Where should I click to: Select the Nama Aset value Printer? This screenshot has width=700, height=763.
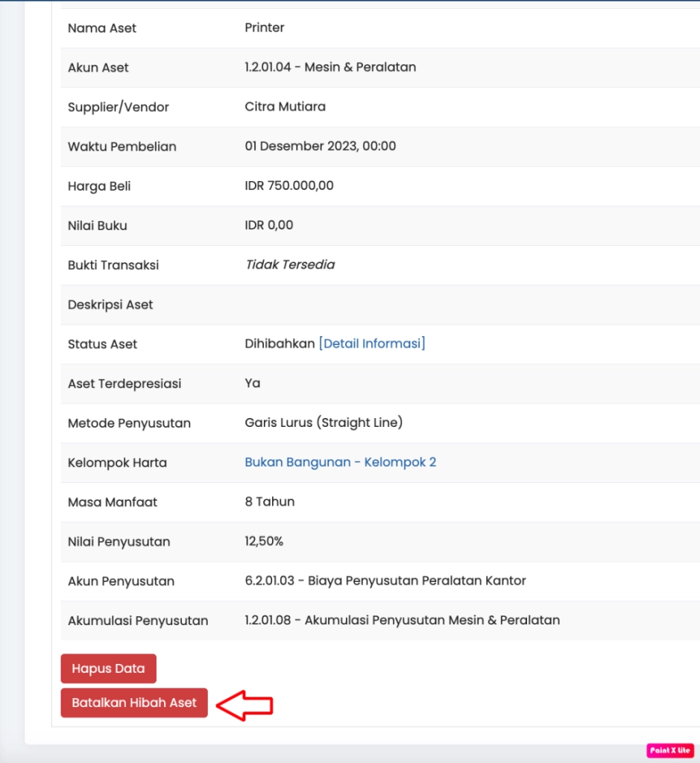[x=263, y=28]
